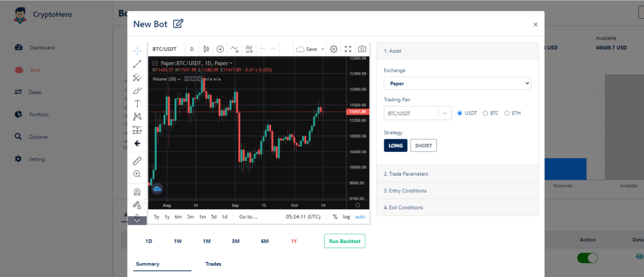This screenshot has height=277, width=644.
Task: Select the BTC radio button
Action: click(486, 113)
